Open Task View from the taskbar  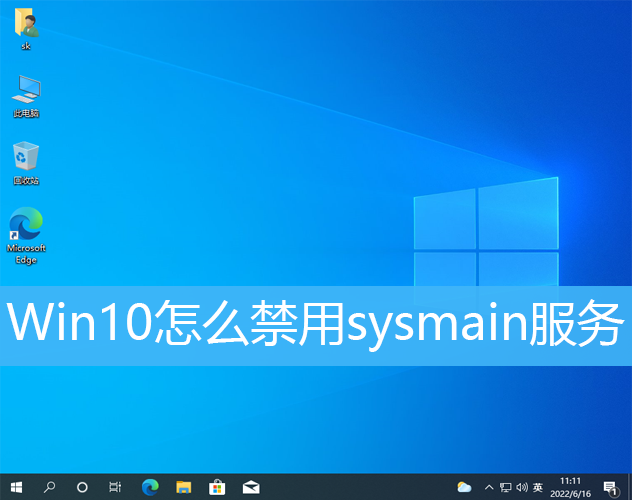click(x=115, y=487)
